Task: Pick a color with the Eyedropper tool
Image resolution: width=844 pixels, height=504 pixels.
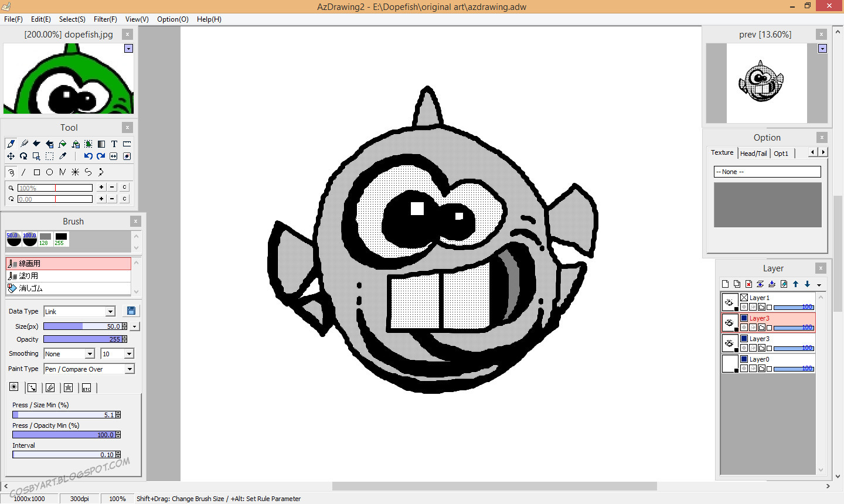Action: pos(62,155)
